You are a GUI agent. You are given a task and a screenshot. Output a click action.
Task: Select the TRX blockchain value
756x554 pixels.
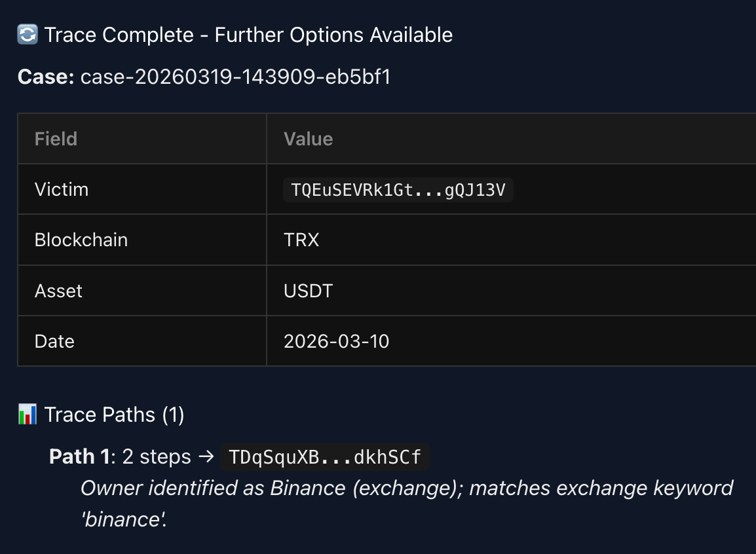point(301,240)
